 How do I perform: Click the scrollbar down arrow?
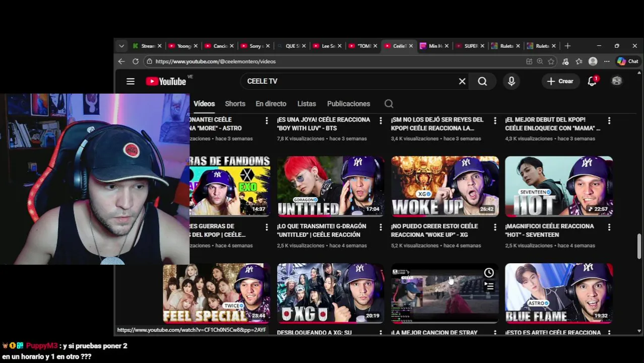point(639,331)
